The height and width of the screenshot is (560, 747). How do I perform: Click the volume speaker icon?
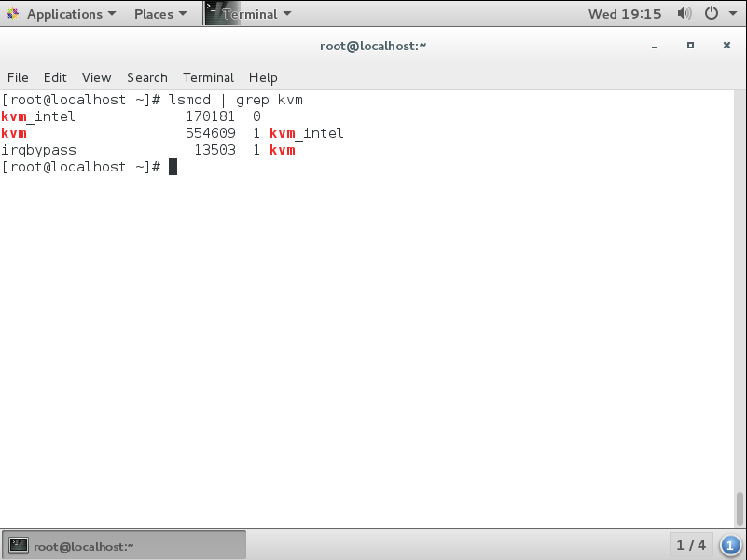684,14
